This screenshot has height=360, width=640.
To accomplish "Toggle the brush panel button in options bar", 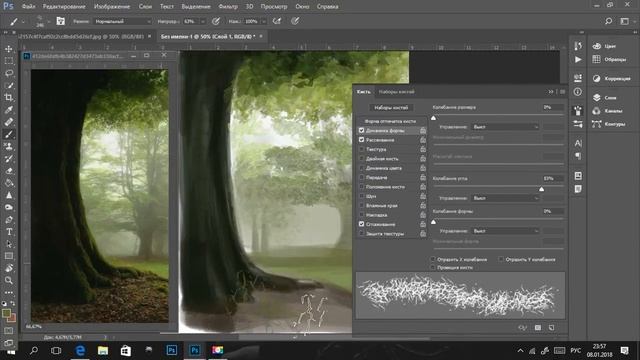I will point(60,21).
